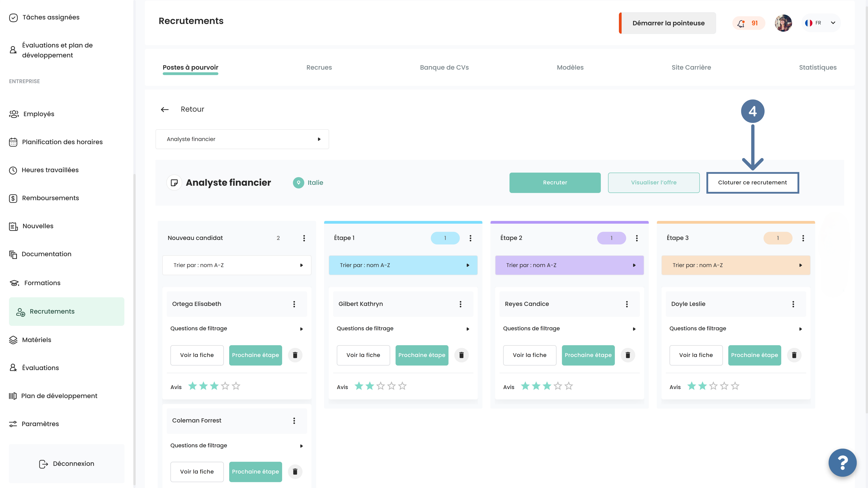Open Étape 1 column options menu
The image size is (868, 488).
[470, 238]
